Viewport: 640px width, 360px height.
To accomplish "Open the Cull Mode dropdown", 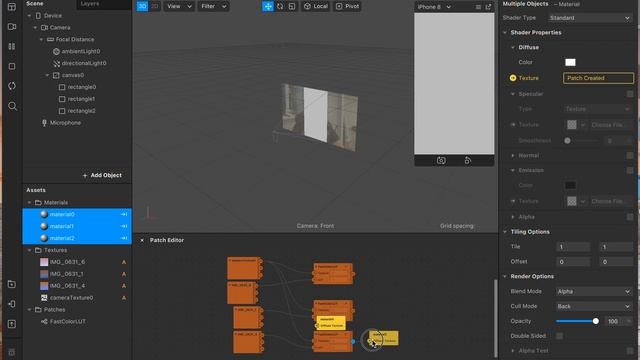I will (x=594, y=306).
